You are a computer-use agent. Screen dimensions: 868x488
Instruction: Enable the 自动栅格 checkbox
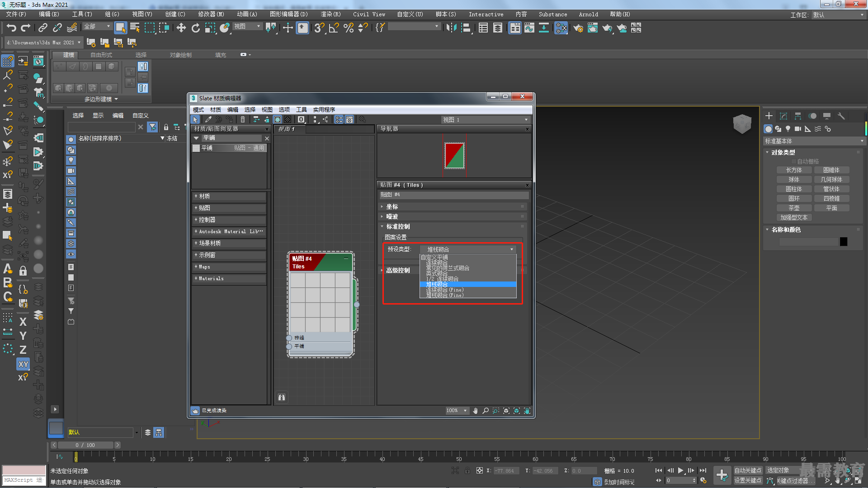tap(793, 161)
